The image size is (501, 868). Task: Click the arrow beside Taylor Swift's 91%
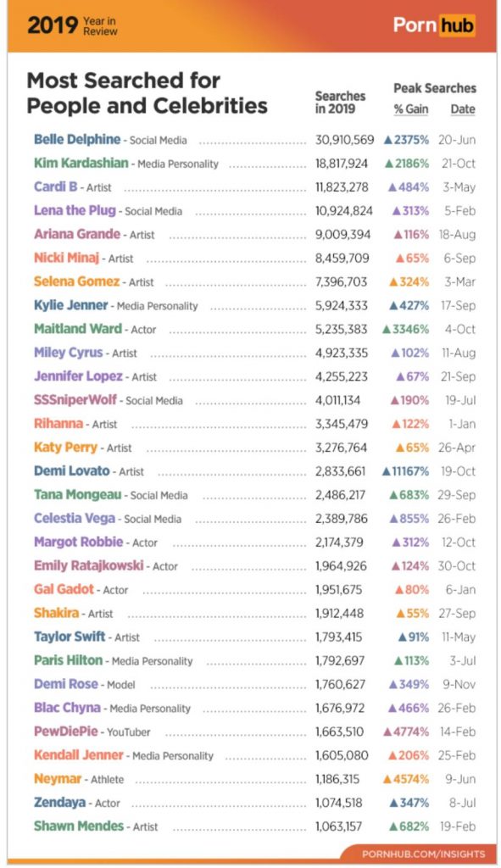pos(403,637)
